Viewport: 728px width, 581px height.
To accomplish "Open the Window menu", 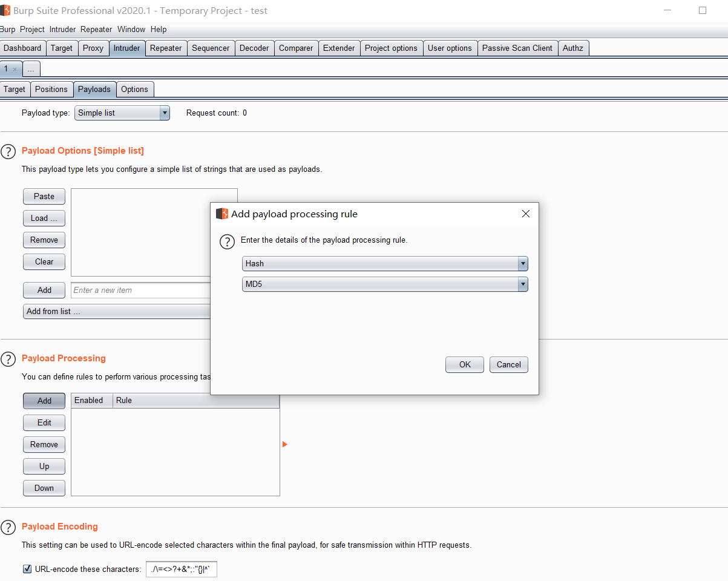I will pyautogui.click(x=131, y=29).
